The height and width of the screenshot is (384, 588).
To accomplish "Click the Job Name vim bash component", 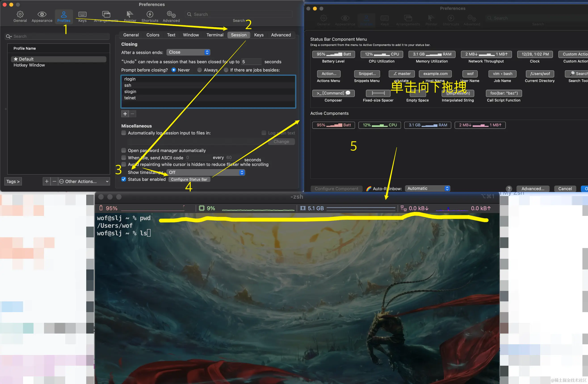I will pyautogui.click(x=502, y=74).
